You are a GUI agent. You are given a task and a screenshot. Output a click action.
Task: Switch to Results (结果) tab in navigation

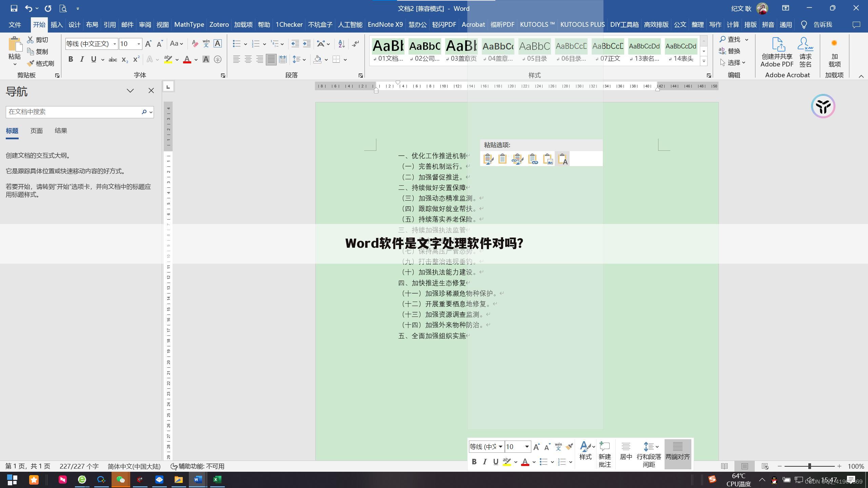coord(61,131)
